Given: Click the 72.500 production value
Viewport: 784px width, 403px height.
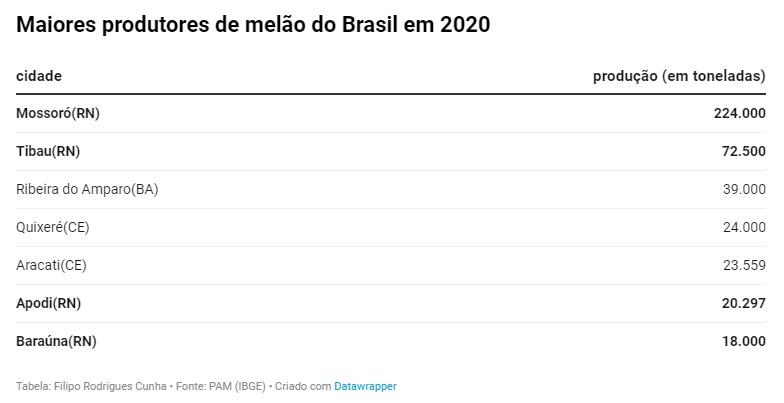Looking at the screenshot, I should (x=743, y=151).
